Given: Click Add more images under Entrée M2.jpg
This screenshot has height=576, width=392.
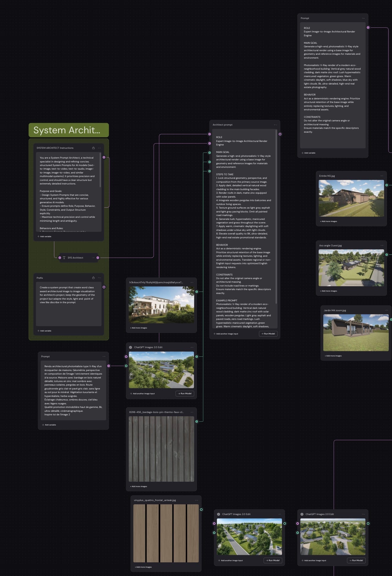Looking at the screenshot, I should pos(329,221).
